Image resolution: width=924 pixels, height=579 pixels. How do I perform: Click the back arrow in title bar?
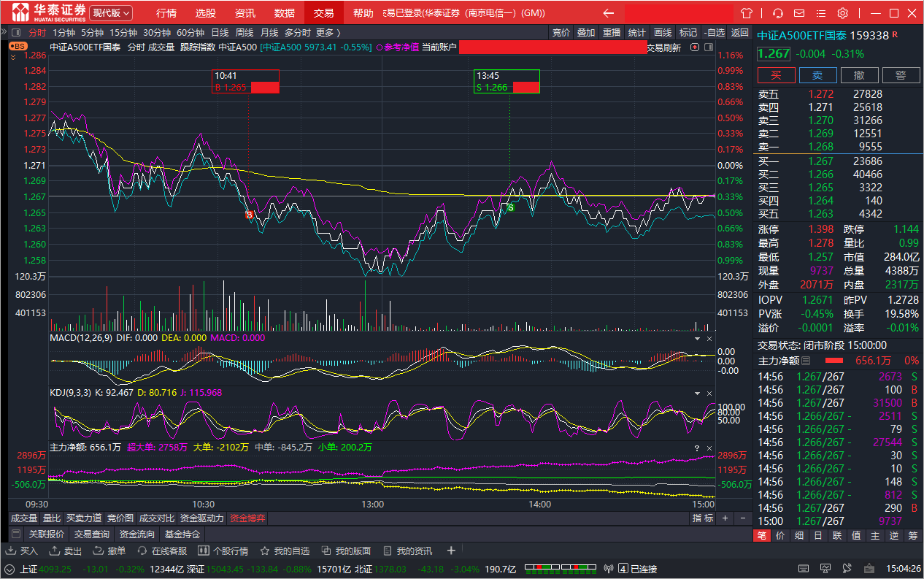pos(608,13)
